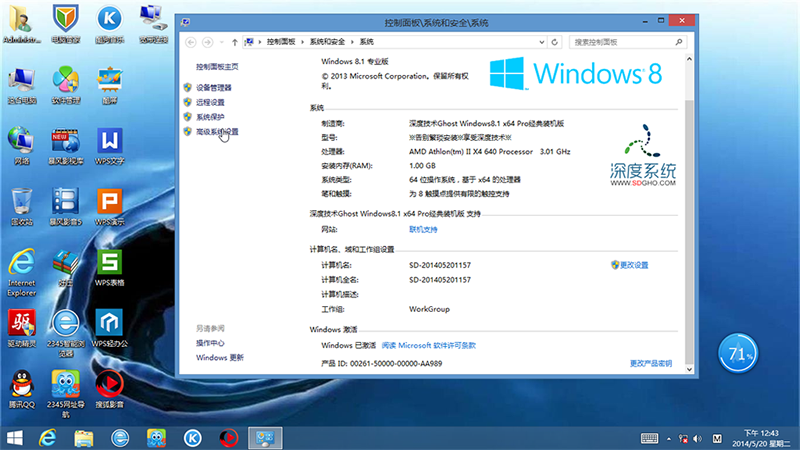Open Windows 更新 link
Image resolution: width=800 pixels, height=450 pixels.
[220, 358]
